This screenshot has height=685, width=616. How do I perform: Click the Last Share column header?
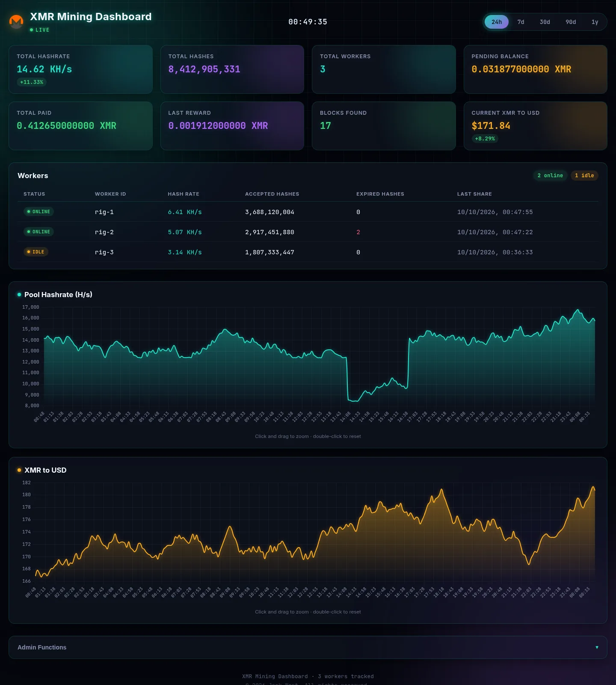pyautogui.click(x=474, y=194)
